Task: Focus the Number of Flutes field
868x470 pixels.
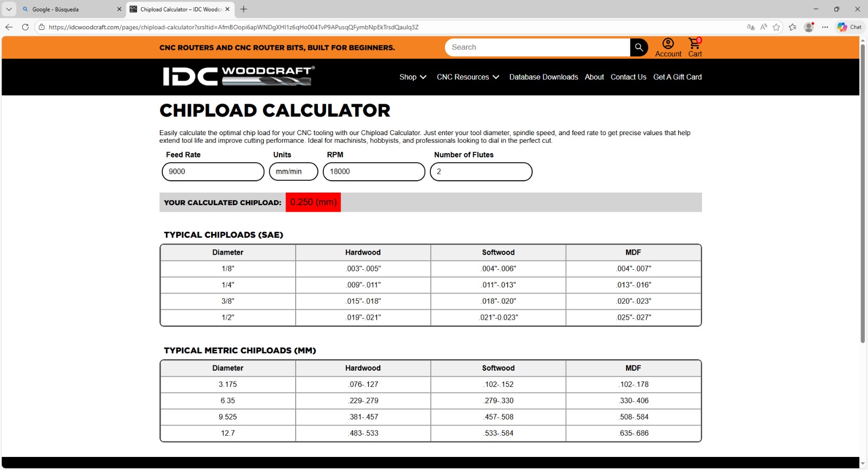Action: [481, 172]
